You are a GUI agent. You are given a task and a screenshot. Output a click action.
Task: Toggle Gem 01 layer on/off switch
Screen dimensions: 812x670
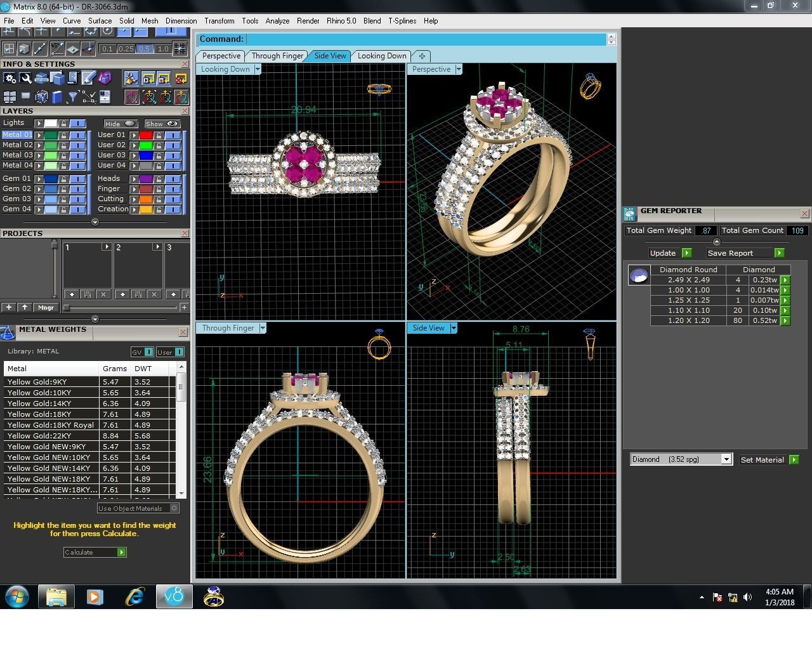click(77, 179)
